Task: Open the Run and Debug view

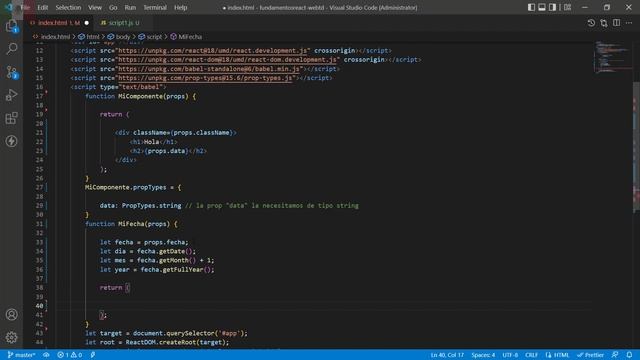Action: [11, 95]
